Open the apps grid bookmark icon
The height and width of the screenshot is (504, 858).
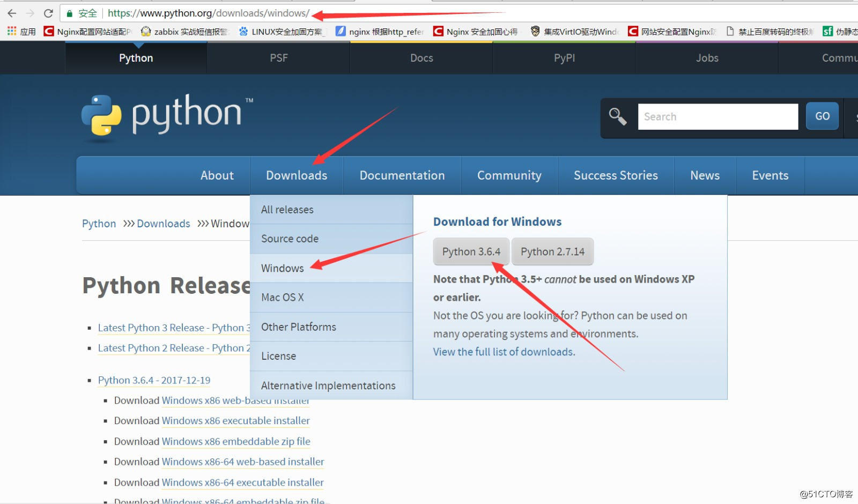(x=12, y=32)
